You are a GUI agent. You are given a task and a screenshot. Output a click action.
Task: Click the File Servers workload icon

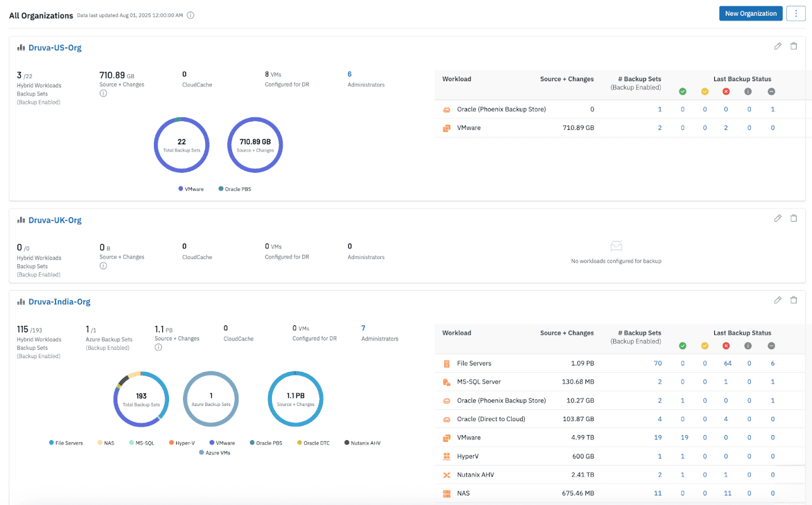tap(447, 363)
